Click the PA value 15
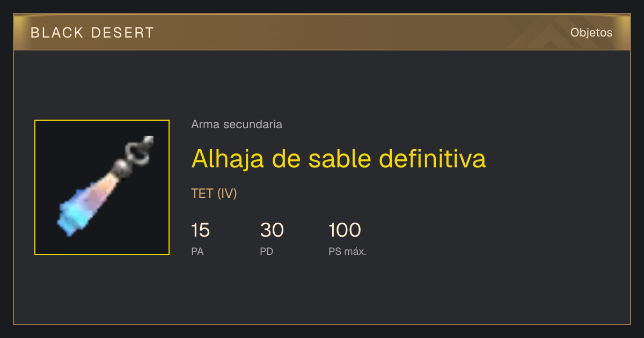 (x=200, y=230)
